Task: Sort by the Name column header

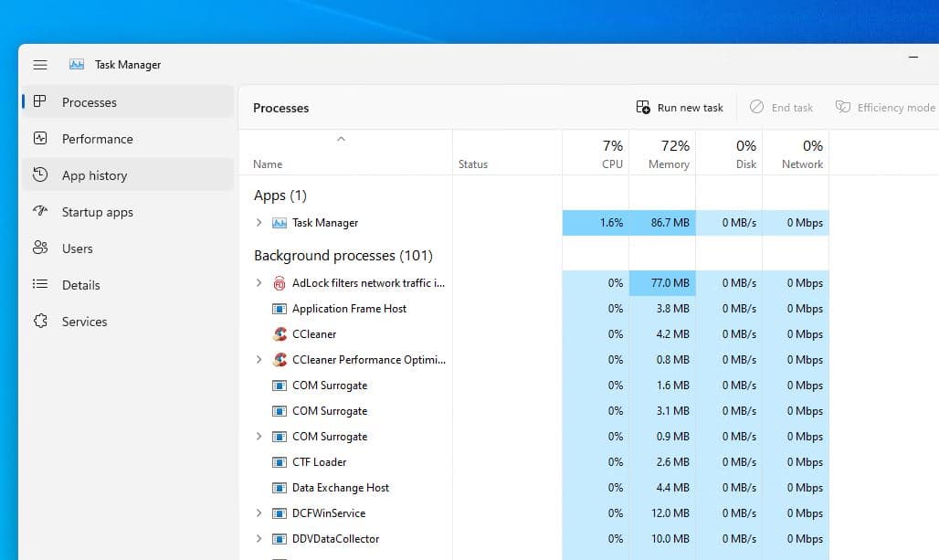Action: pos(345,153)
